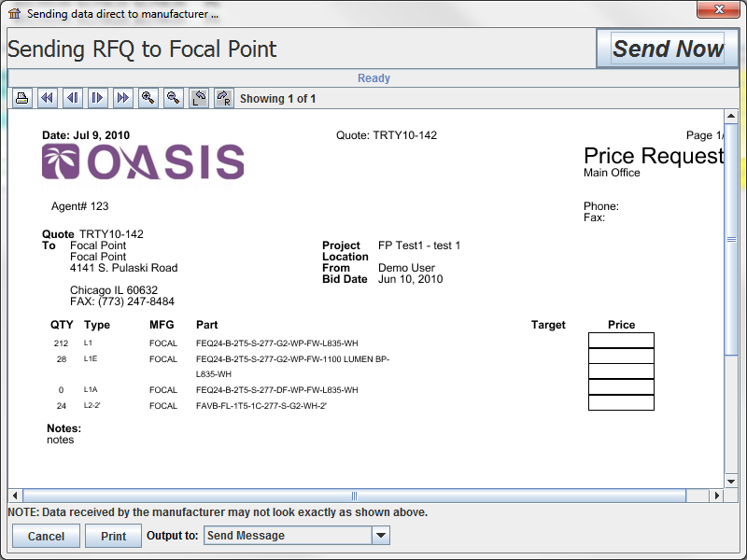Click the horizontal scrollbar thumb
The width and height of the screenshot is (747, 560).
click(354, 496)
